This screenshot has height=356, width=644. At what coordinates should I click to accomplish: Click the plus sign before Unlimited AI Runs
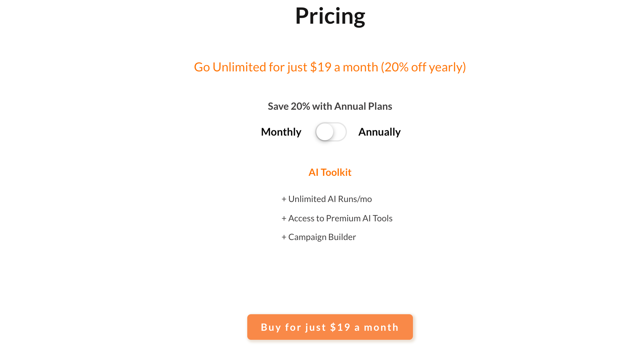[x=284, y=199]
